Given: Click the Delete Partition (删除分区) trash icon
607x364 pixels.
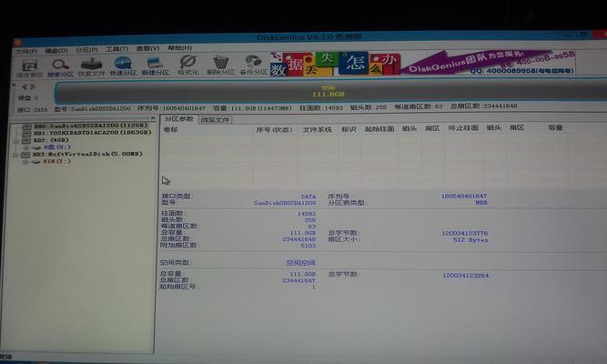Looking at the screenshot, I should [220, 62].
